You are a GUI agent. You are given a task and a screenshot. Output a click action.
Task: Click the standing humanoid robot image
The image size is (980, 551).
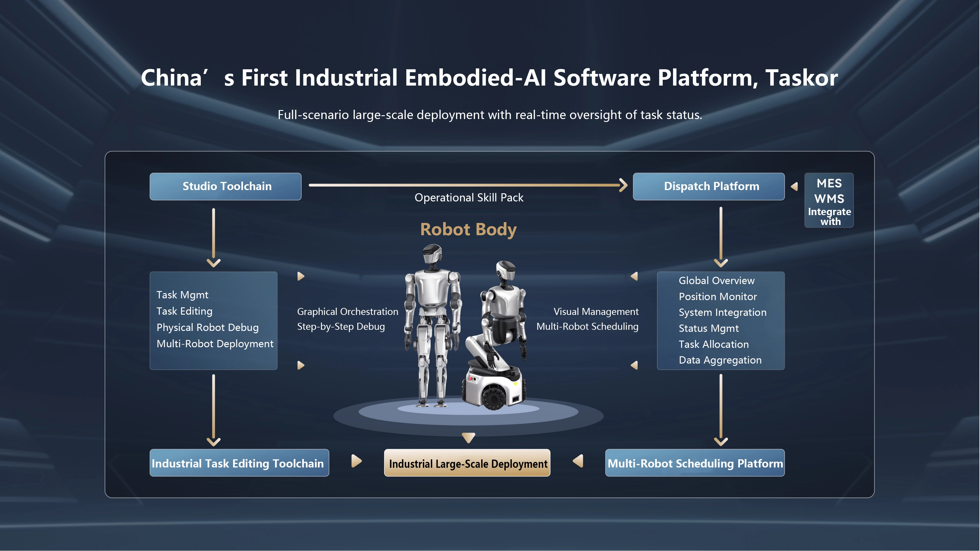433,326
